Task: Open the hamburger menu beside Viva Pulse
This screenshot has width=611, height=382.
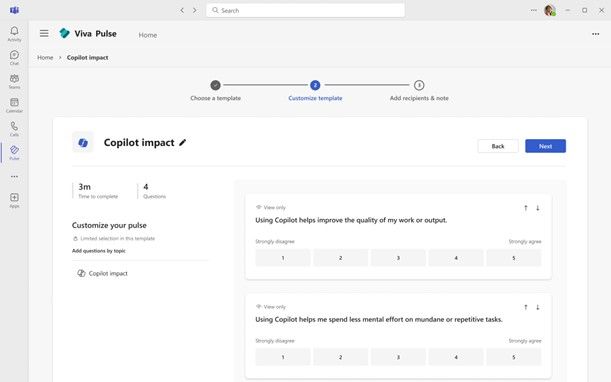Action: [x=44, y=34]
